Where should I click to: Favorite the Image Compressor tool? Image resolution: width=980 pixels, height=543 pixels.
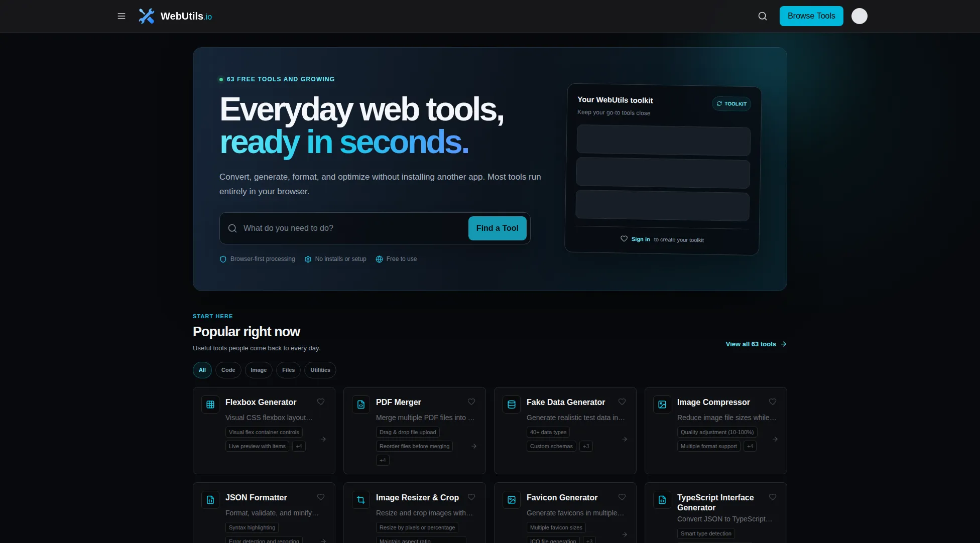[773, 401]
